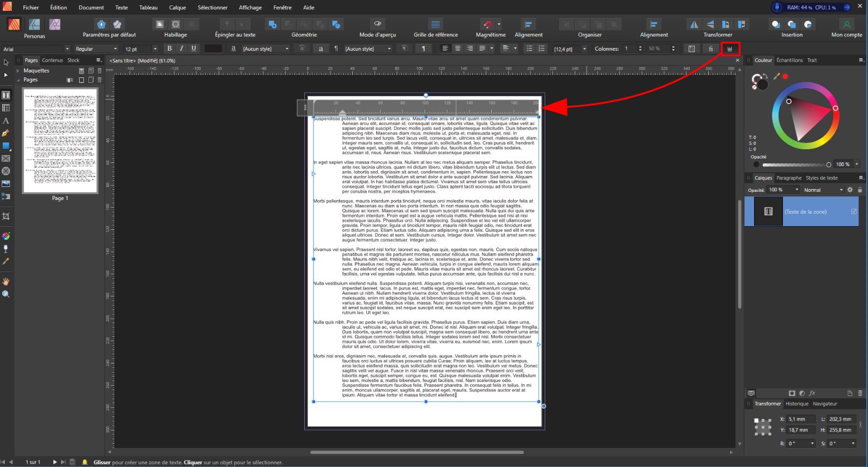Toggle Italic formatting

pyautogui.click(x=182, y=48)
